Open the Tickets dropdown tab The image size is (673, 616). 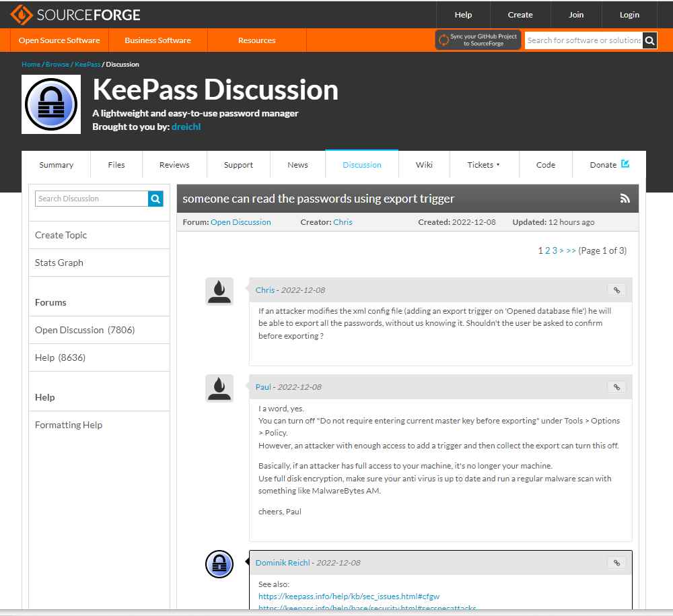(x=483, y=165)
